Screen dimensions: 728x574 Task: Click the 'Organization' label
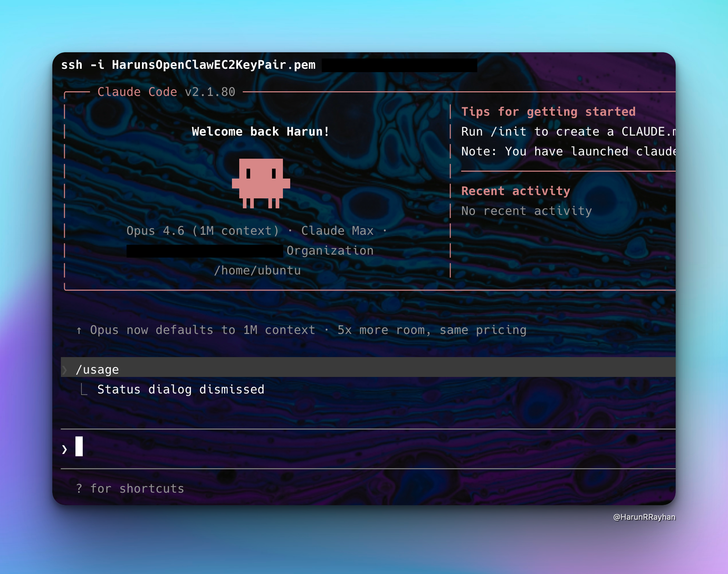point(330,251)
